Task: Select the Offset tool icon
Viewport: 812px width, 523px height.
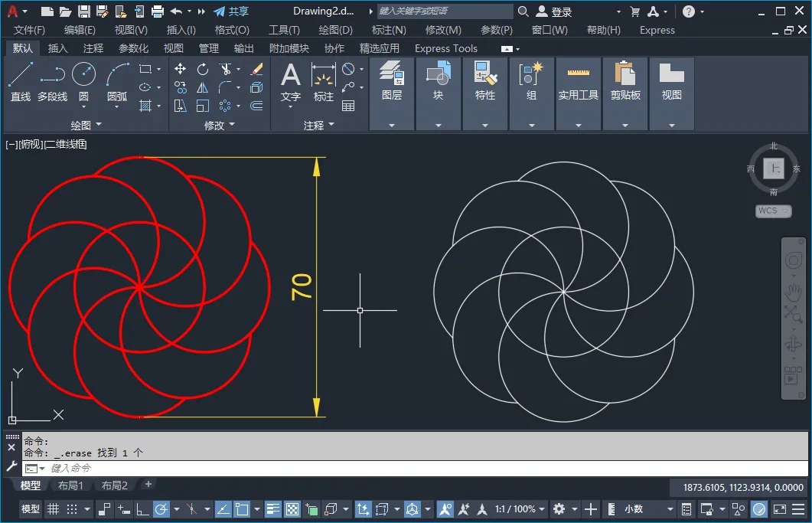Action: (x=256, y=106)
